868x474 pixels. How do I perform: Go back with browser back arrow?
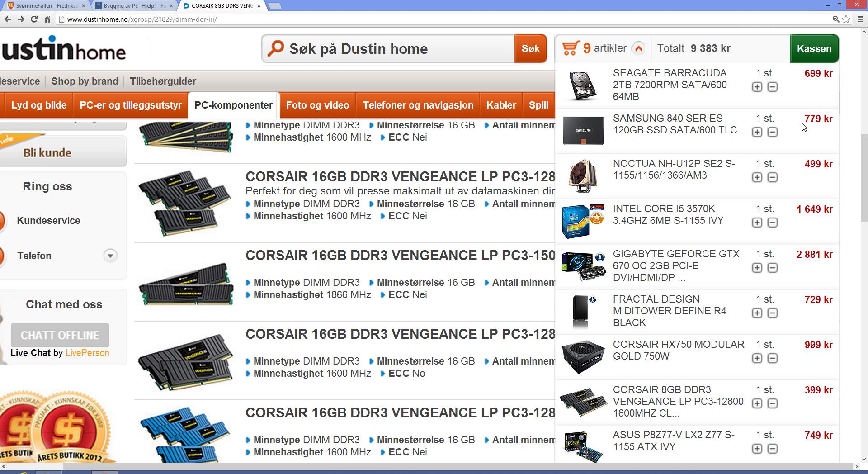[8, 19]
